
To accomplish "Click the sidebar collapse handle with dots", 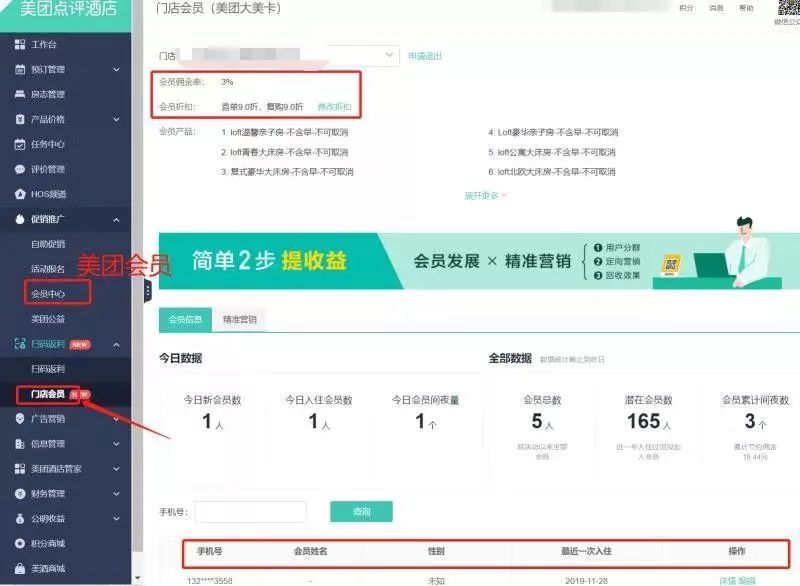I will click(x=147, y=291).
